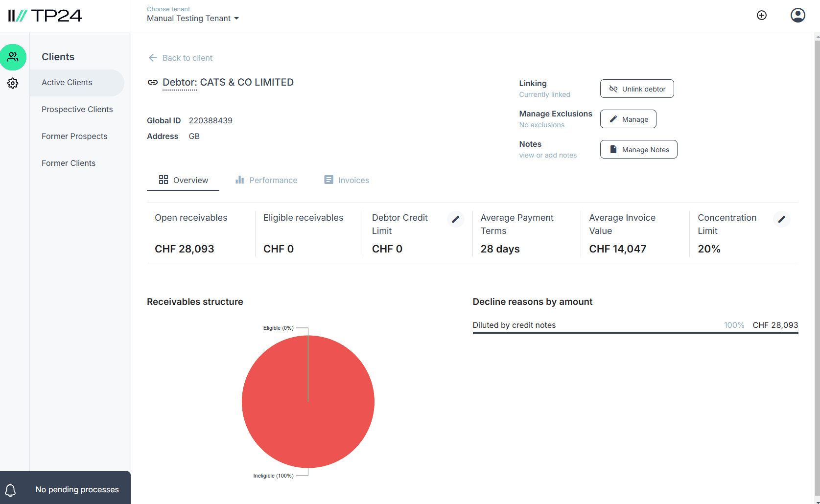Edit Concentration Limit pencil icon

[781, 219]
